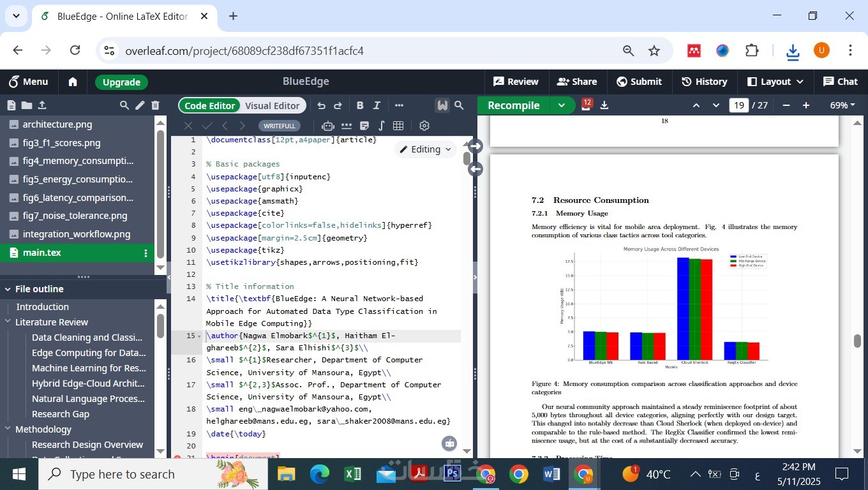This screenshot has height=490, width=868.
Task: Click the WRITEFULL pill label
Action: point(280,126)
